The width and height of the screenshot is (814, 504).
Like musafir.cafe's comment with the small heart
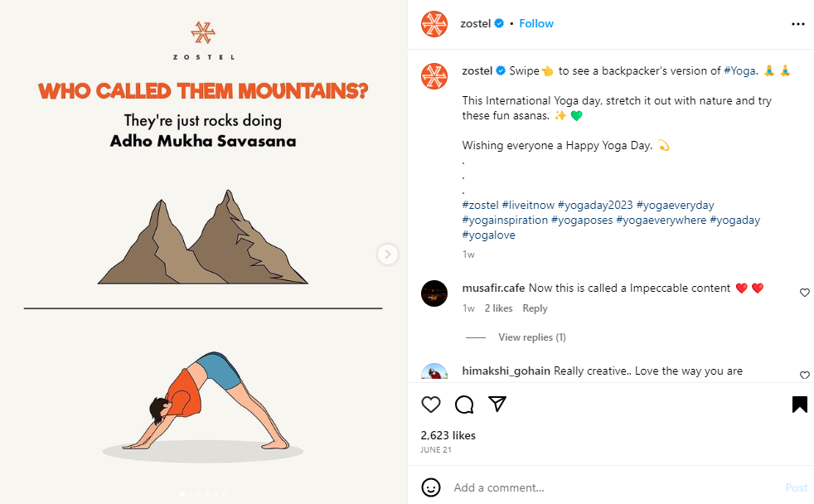[x=804, y=293]
